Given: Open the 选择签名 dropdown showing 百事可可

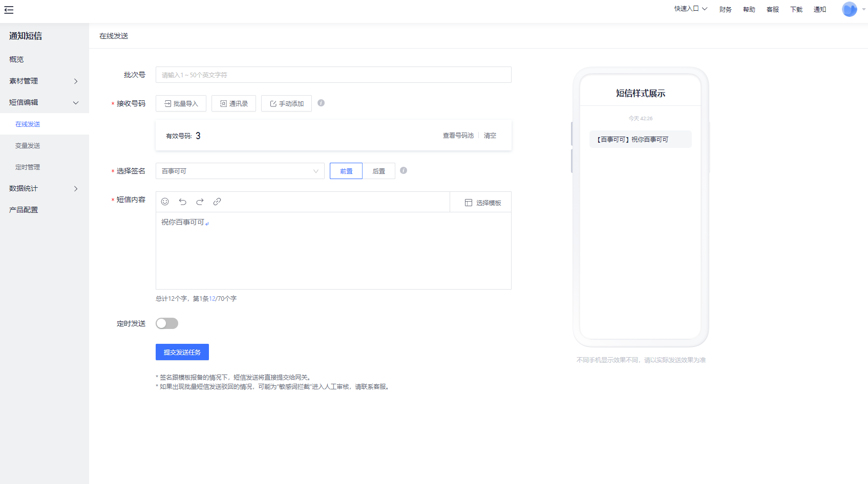Looking at the screenshot, I should tap(240, 171).
